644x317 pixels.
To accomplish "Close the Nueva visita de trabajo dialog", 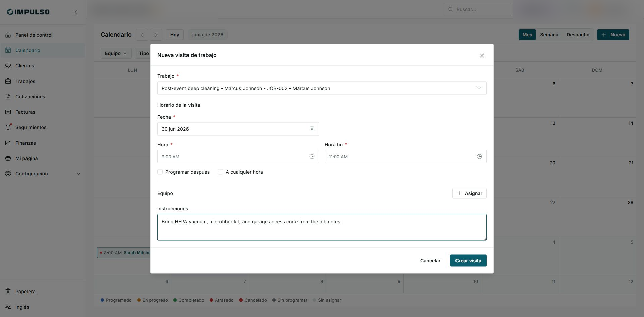I will pyautogui.click(x=482, y=55).
